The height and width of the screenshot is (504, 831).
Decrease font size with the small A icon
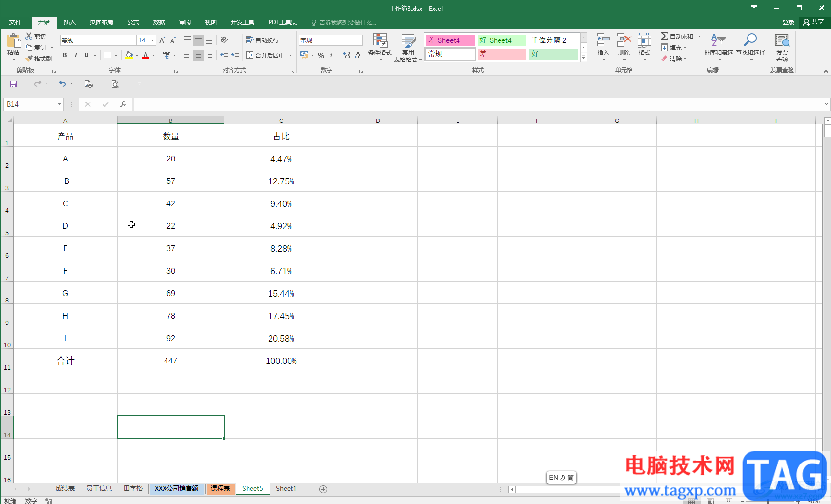tap(173, 40)
